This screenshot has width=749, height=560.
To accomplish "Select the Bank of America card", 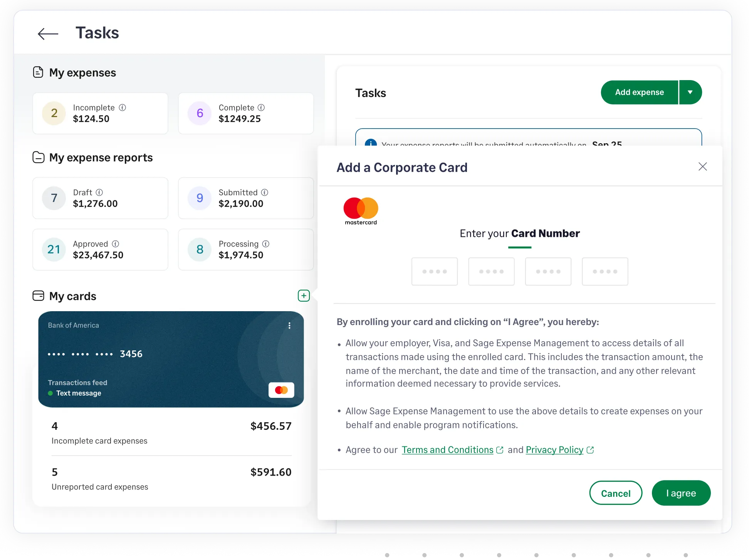I will [x=171, y=359].
